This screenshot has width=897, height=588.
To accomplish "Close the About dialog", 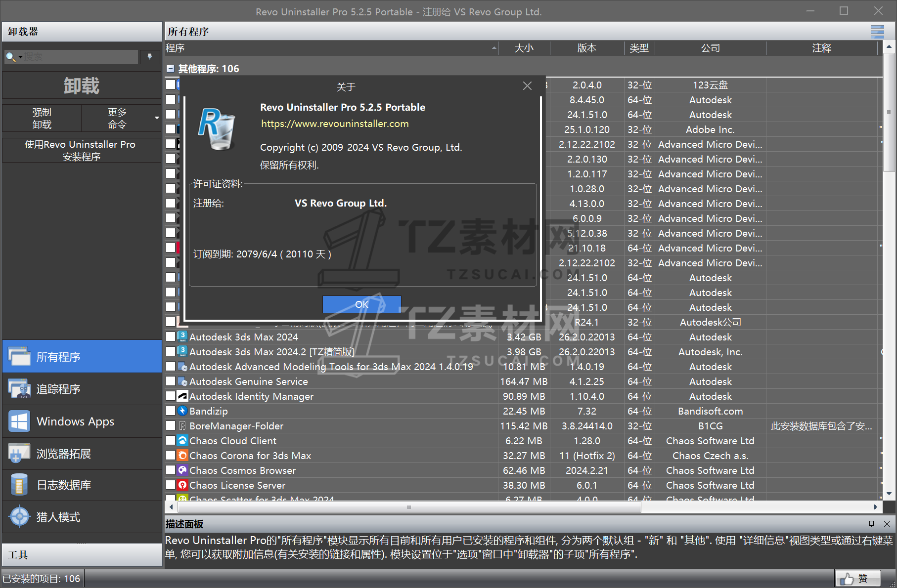I will (x=528, y=86).
